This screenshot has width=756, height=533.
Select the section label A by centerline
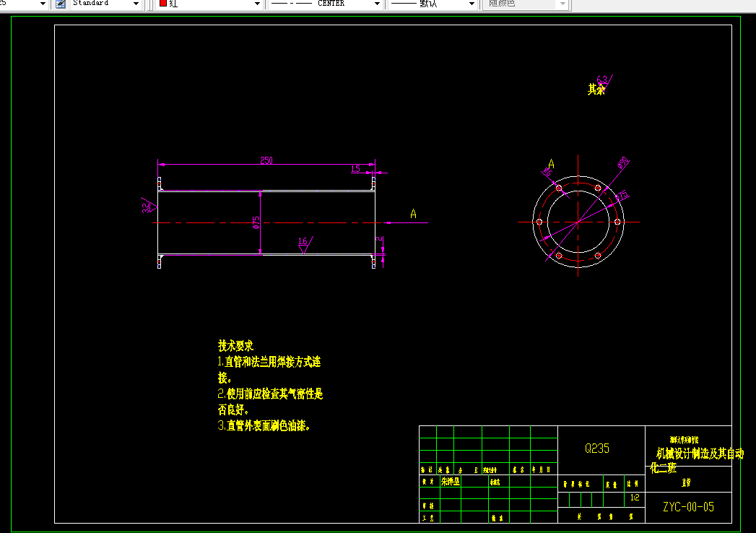point(413,214)
